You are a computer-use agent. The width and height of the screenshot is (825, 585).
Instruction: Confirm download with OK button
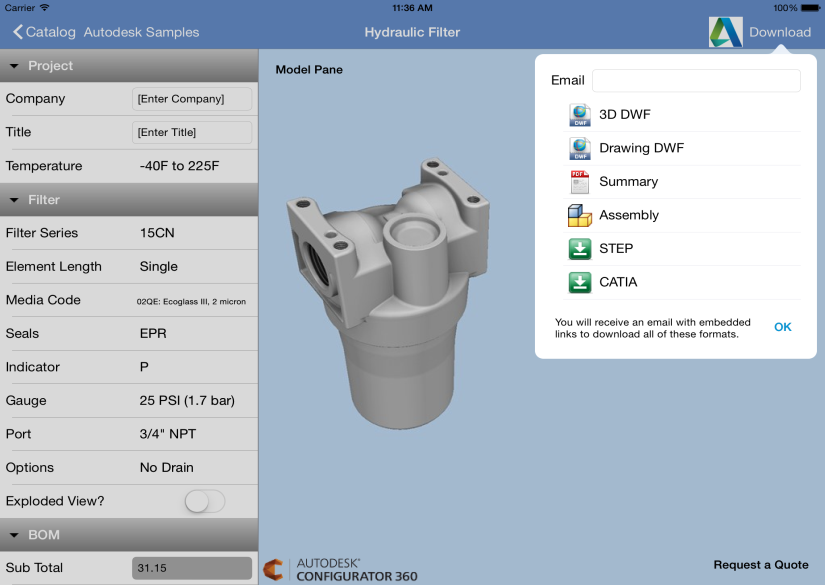coord(783,327)
